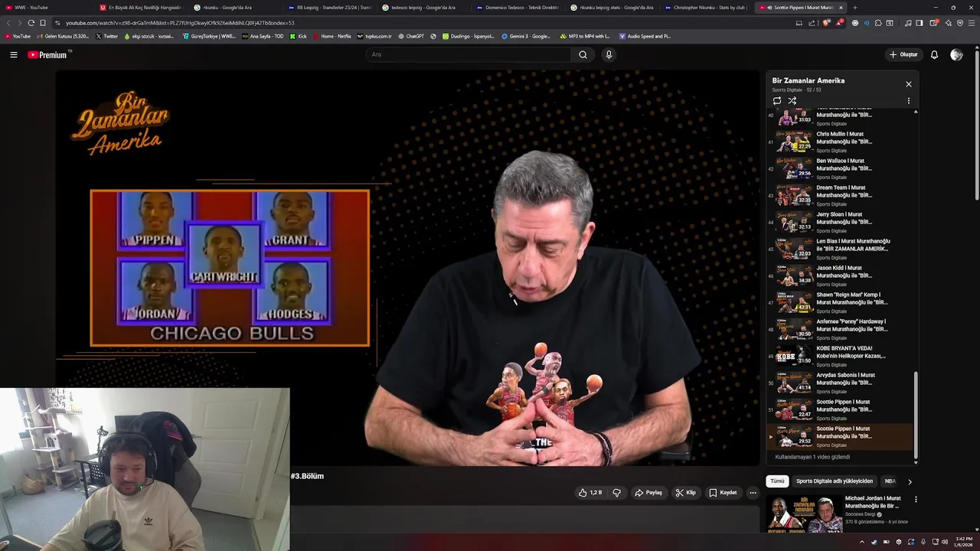980x551 pixels.
Task: Open Twitter bookmark
Action: tap(106, 36)
